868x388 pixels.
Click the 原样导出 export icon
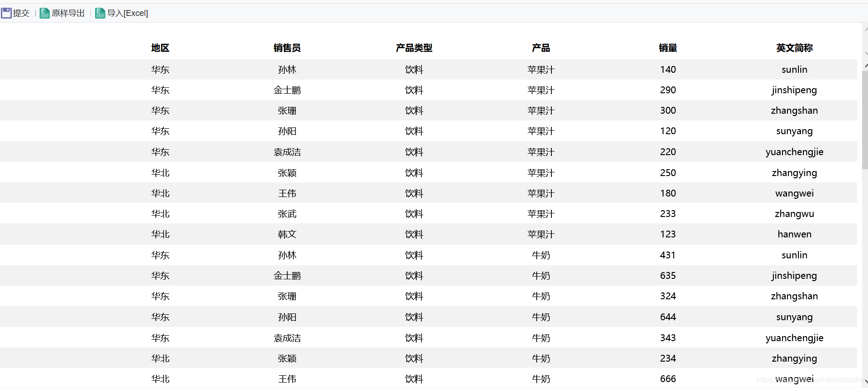coord(45,13)
